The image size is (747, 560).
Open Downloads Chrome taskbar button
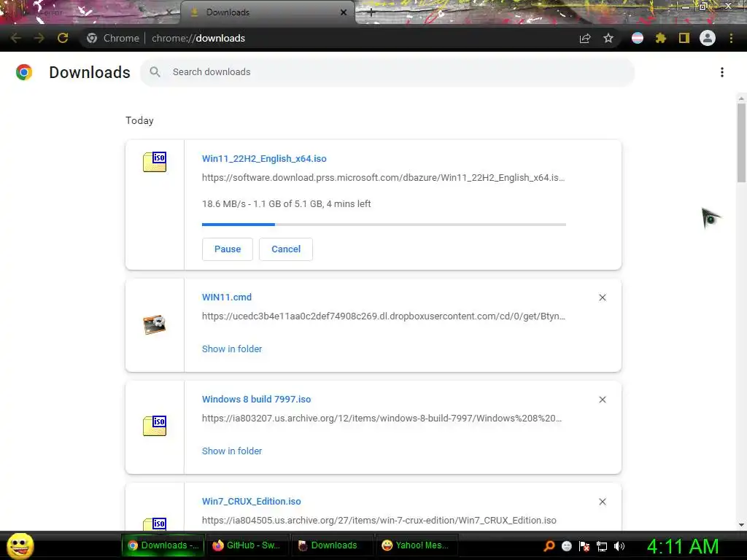(x=163, y=545)
